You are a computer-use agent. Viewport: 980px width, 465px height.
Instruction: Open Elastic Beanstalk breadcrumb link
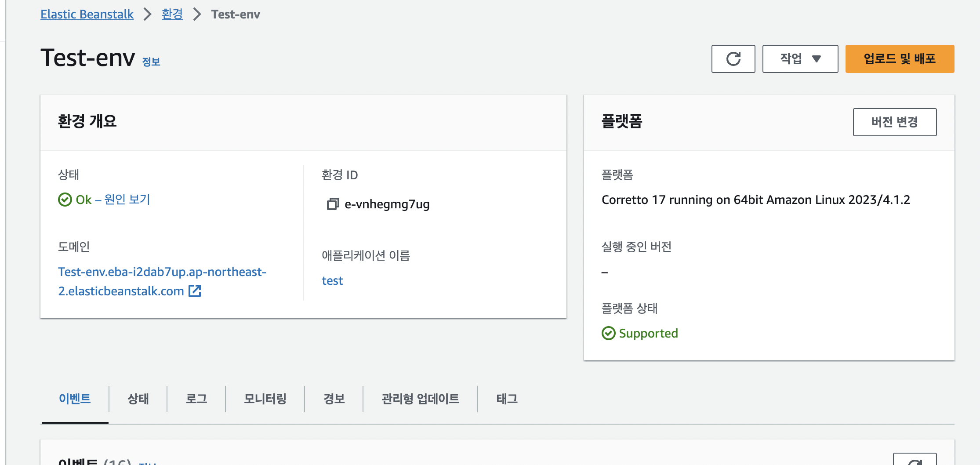click(87, 15)
